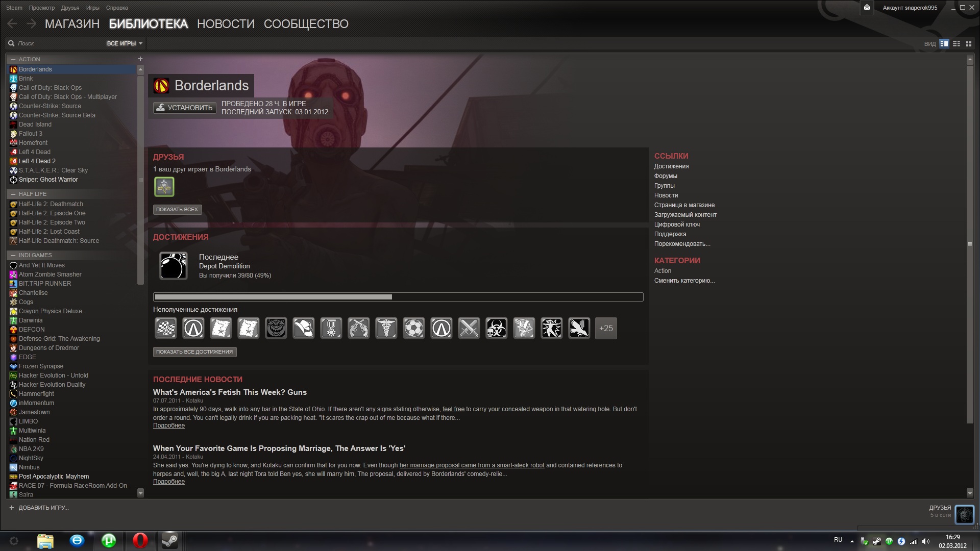980x551 pixels.
Task: Collapse the HALF LIFE category
Action: click(x=13, y=194)
